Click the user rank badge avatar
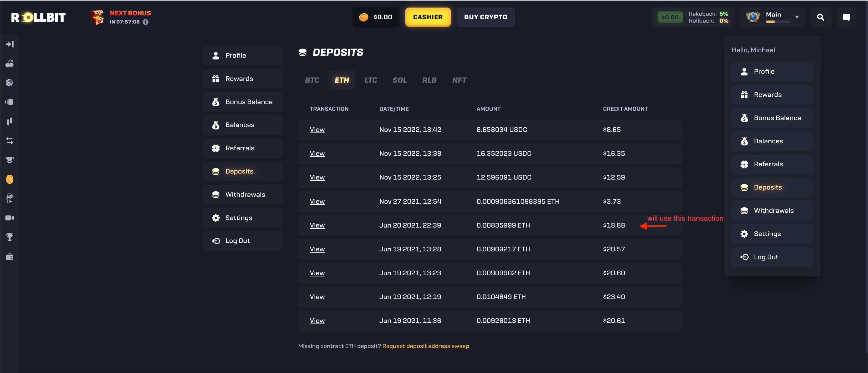 click(x=753, y=17)
